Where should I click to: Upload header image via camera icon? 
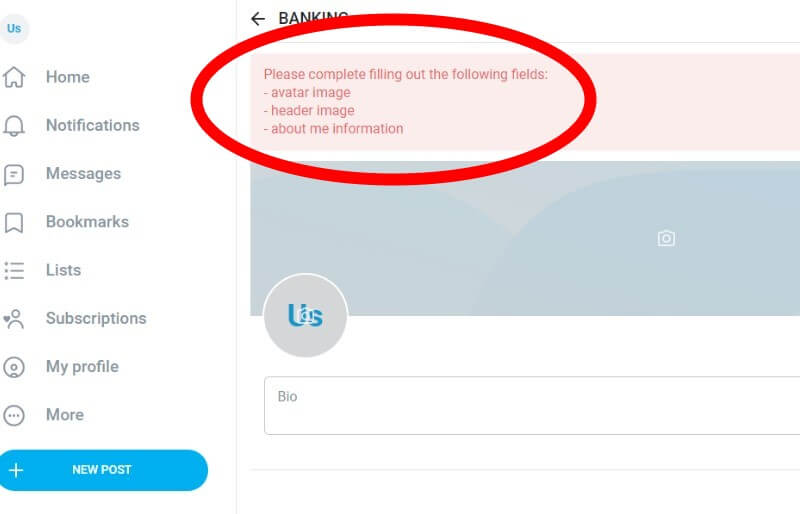coord(666,238)
